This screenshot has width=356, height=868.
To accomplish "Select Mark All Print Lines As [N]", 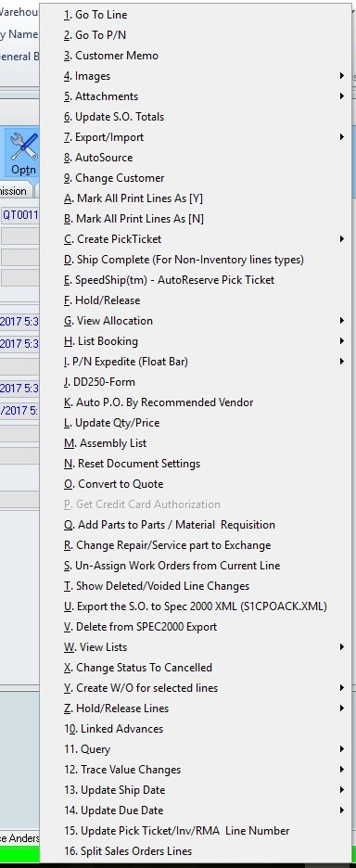I will [x=195, y=219].
